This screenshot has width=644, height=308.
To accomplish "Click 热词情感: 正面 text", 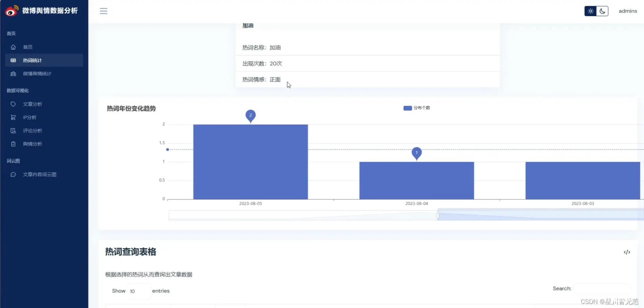I will [261, 79].
